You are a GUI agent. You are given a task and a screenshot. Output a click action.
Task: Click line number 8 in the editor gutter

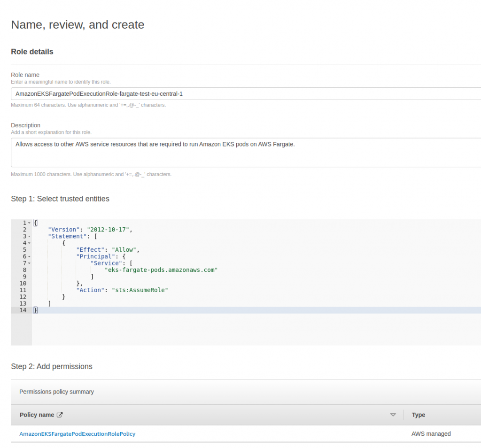(24, 270)
